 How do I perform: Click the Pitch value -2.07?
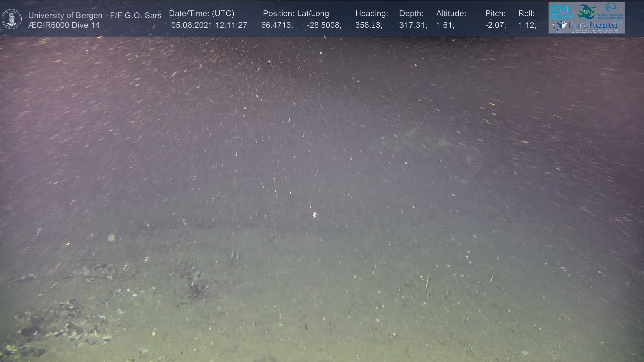pos(495,25)
